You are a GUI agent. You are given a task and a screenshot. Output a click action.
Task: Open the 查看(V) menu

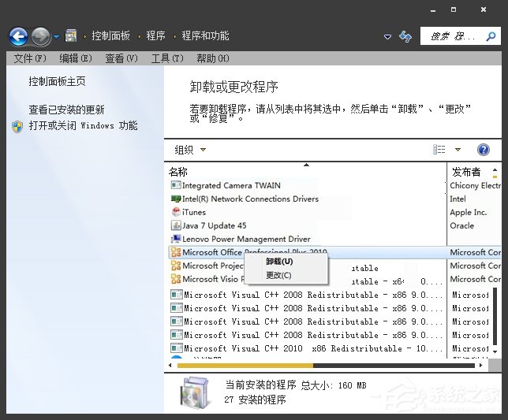pos(121,58)
